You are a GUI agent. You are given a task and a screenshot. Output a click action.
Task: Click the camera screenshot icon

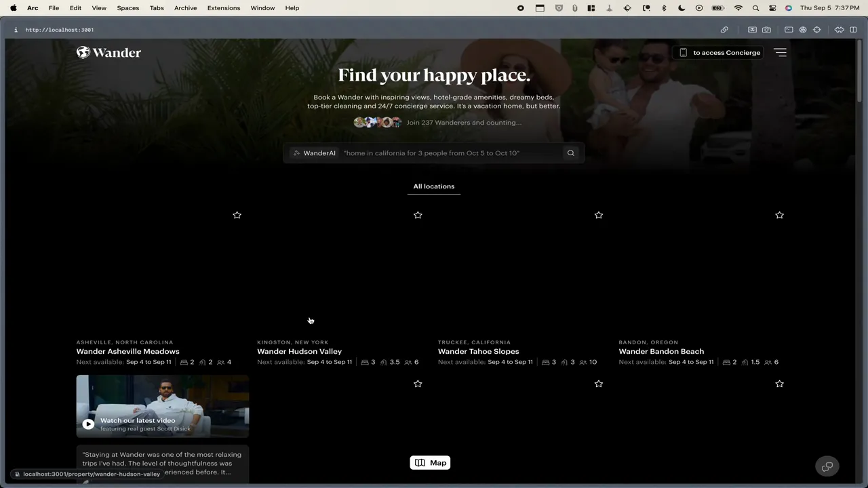click(x=766, y=30)
